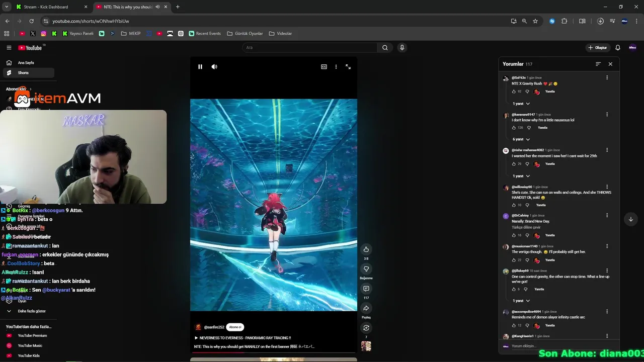Expand 6 yanıt under @karanara9147 comment
The width and height of the screenshot is (644, 362).
(x=521, y=139)
